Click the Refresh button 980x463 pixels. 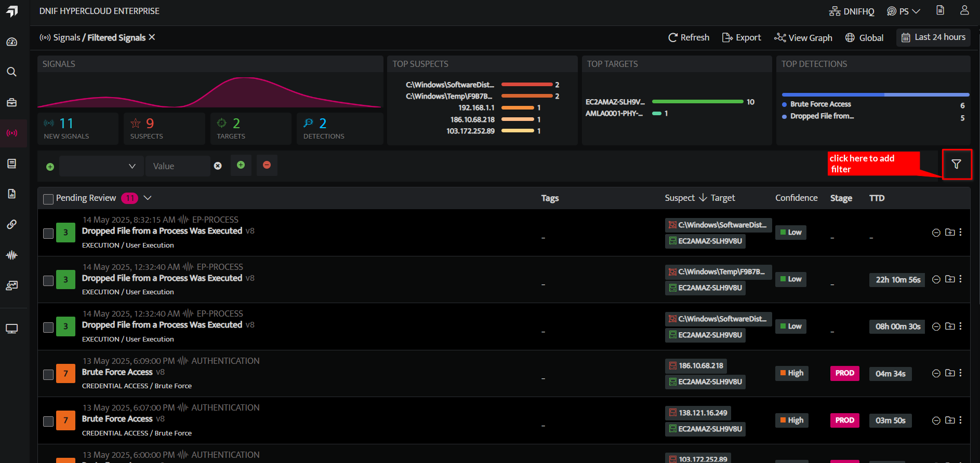(x=688, y=37)
